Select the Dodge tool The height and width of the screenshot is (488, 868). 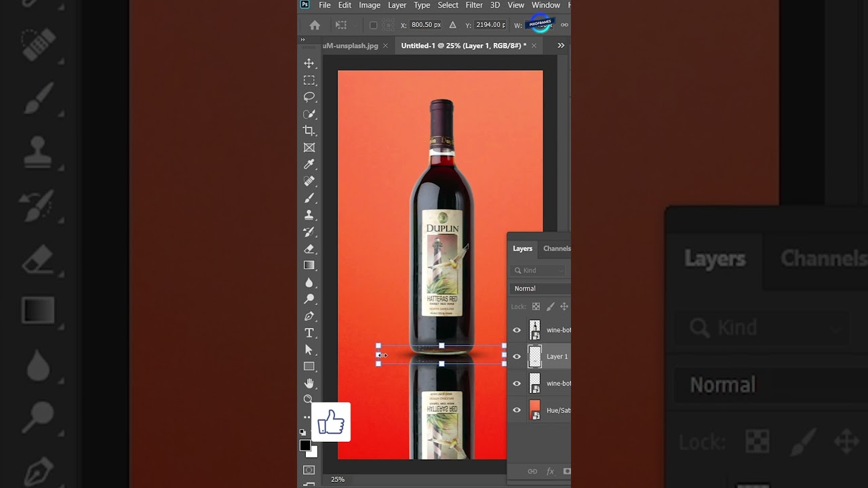tap(309, 299)
